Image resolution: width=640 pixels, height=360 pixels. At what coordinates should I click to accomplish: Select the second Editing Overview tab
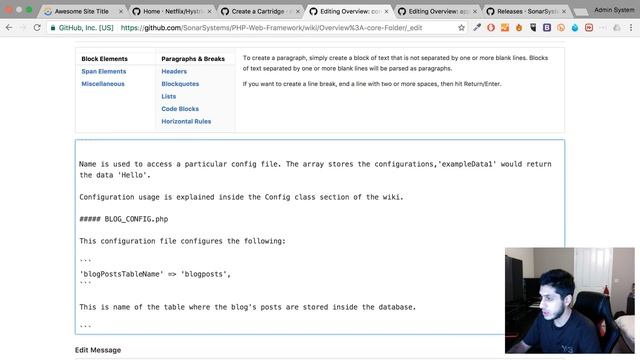[x=438, y=11]
